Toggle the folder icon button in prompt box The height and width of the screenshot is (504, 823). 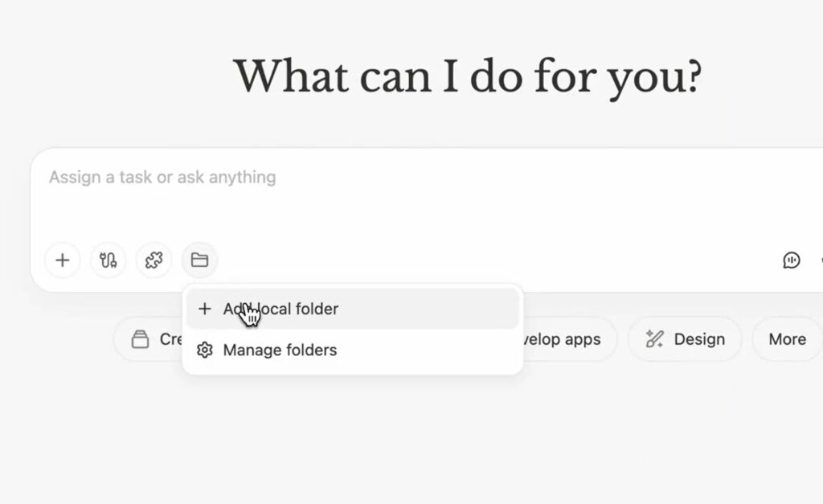click(x=199, y=260)
